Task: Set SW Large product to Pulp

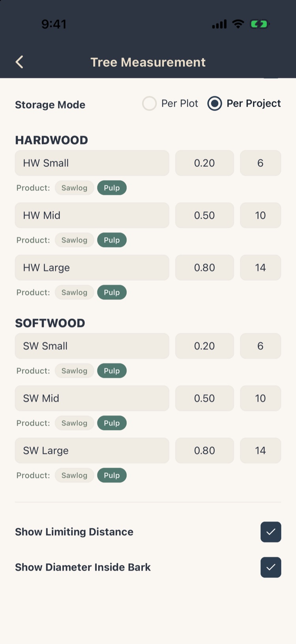Action: coord(112,475)
